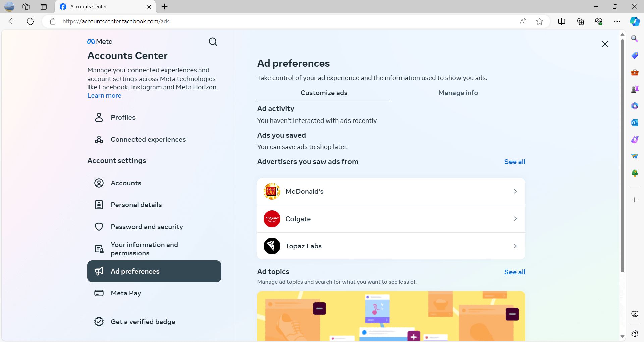The width and height of the screenshot is (644, 342).
Task: Follow the Learn more link
Action: [x=104, y=96]
